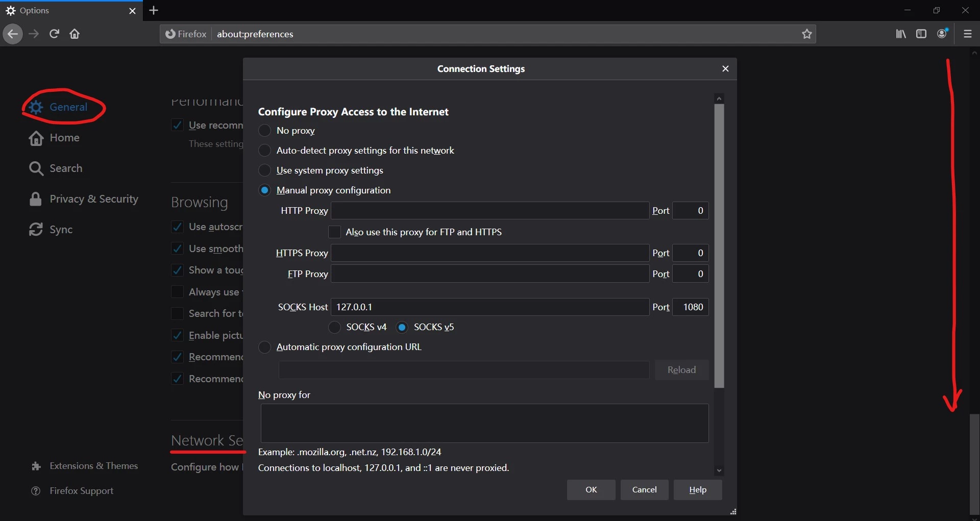980x521 pixels.
Task: Toggle Enable picture-in-picture checkbox
Action: [x=177, y=335]
